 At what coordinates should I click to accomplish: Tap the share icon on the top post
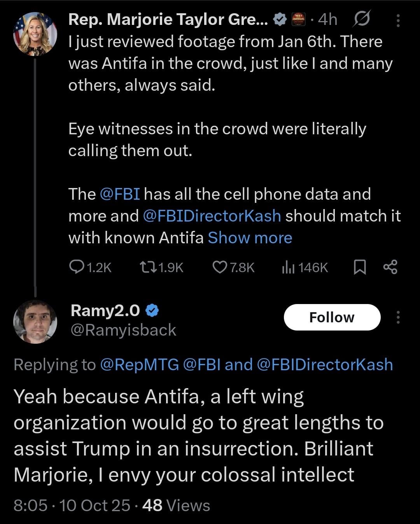(390, 267)
